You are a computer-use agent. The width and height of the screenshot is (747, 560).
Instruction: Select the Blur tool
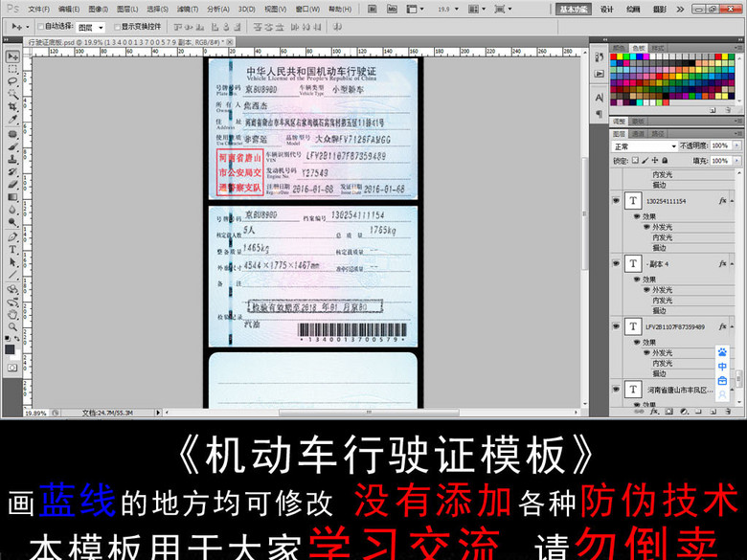(12, 209)
